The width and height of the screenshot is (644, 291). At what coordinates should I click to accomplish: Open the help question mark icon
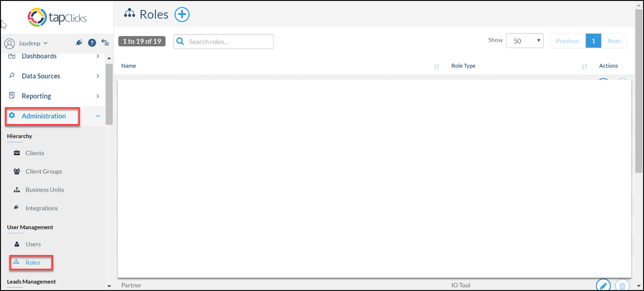click(x=92, y=43)
